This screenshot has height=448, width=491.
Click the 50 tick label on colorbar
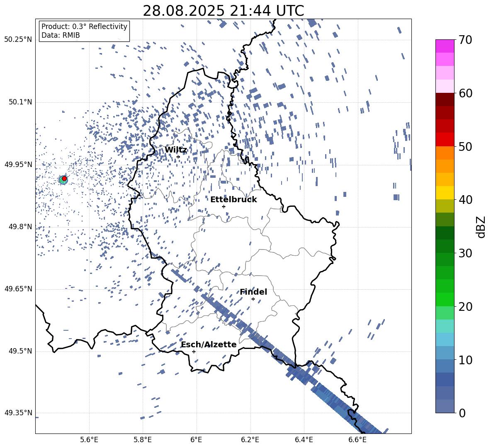(465, 146)
